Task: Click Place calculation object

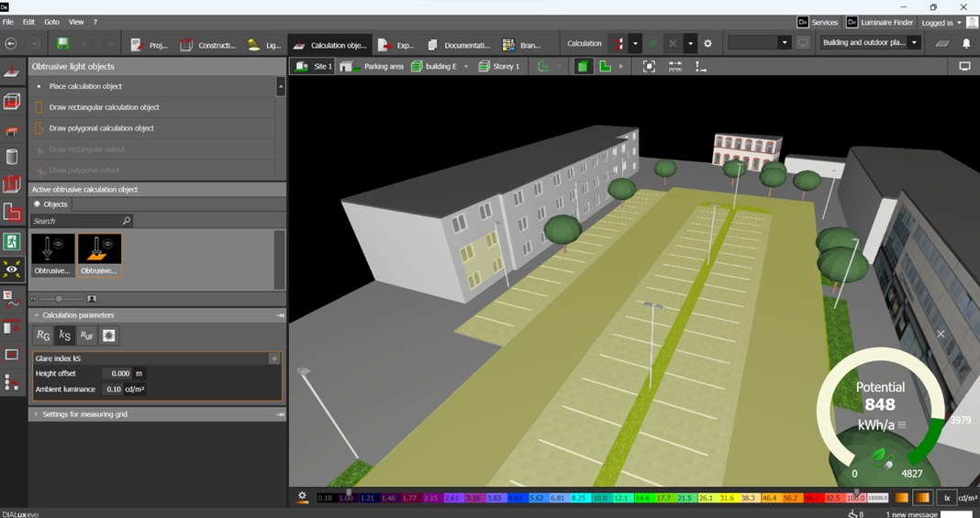Action: tap(152, 86)
